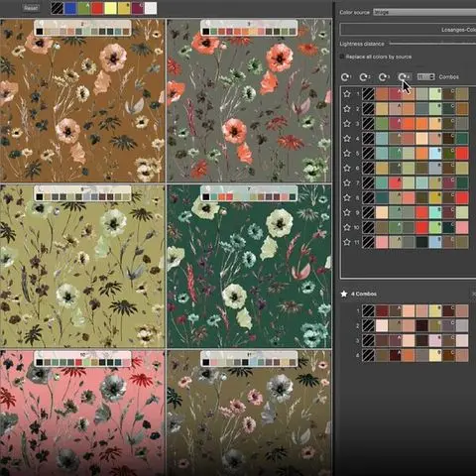The height and width of the screenshot is (476, 476).
Task: Click the second regenerate combos icon
Action: pos(364,77)
